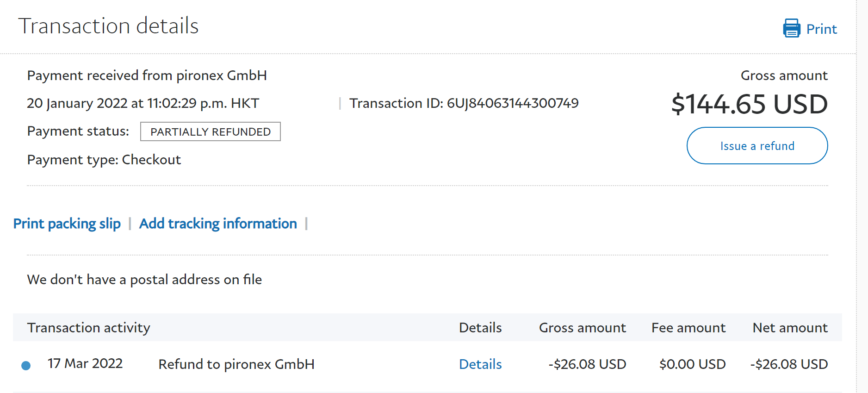Click Refund to pironex GmbH entry
The image size is (868, 393).
(236, 364)
